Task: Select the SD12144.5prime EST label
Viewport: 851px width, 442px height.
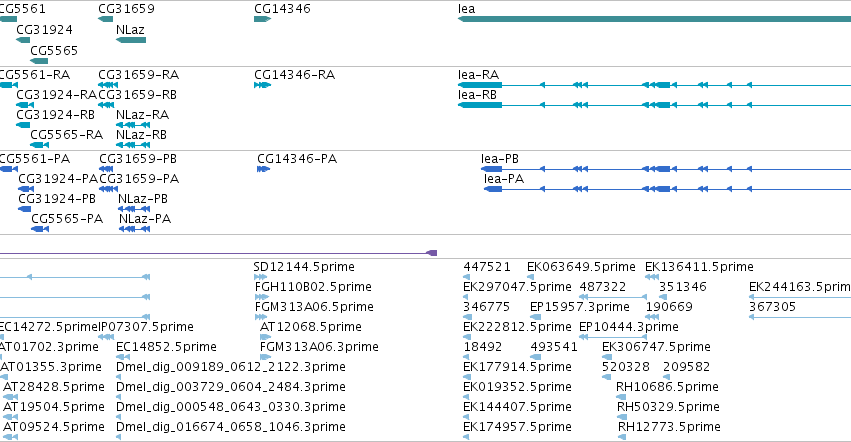Action: click(x=304, y=267)
